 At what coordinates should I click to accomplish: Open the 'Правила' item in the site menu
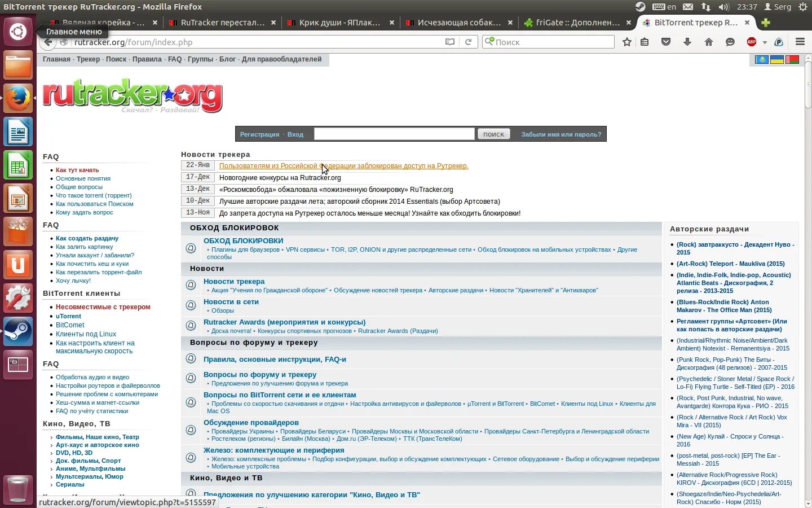point(147,59)
